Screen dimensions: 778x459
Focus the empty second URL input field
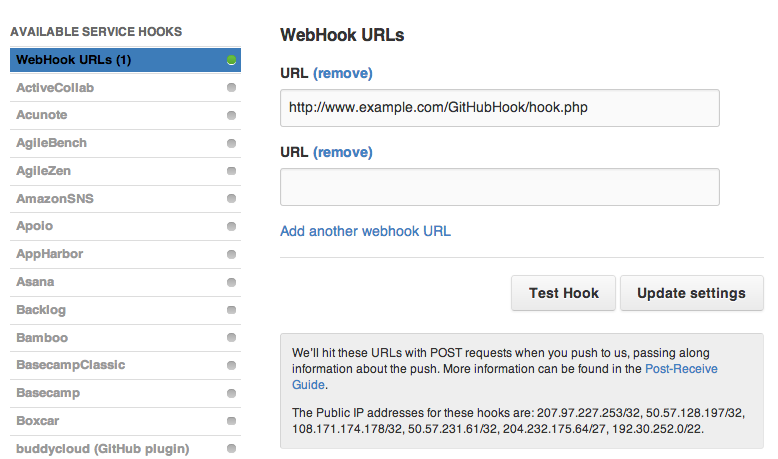[499, 187]
